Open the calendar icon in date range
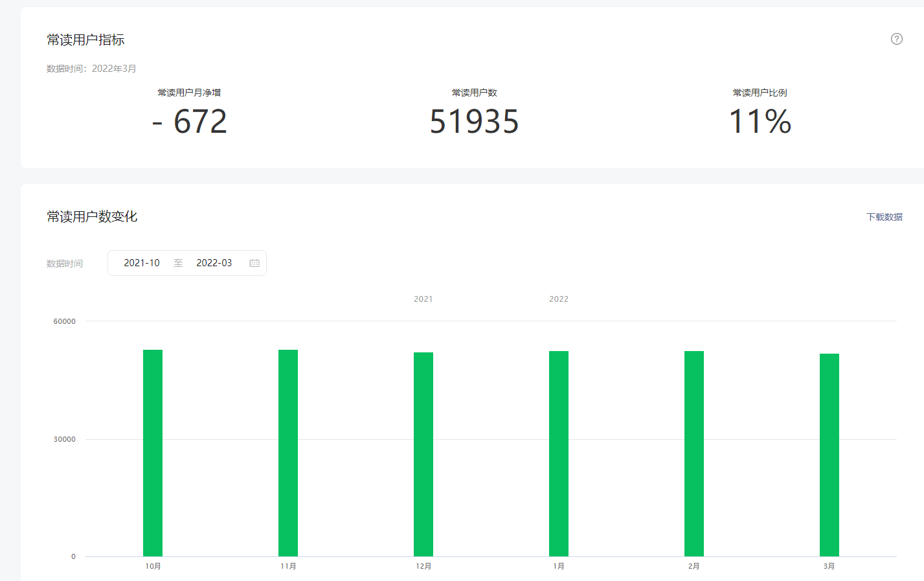The image size is (924, 581). (x=254, y=263)
